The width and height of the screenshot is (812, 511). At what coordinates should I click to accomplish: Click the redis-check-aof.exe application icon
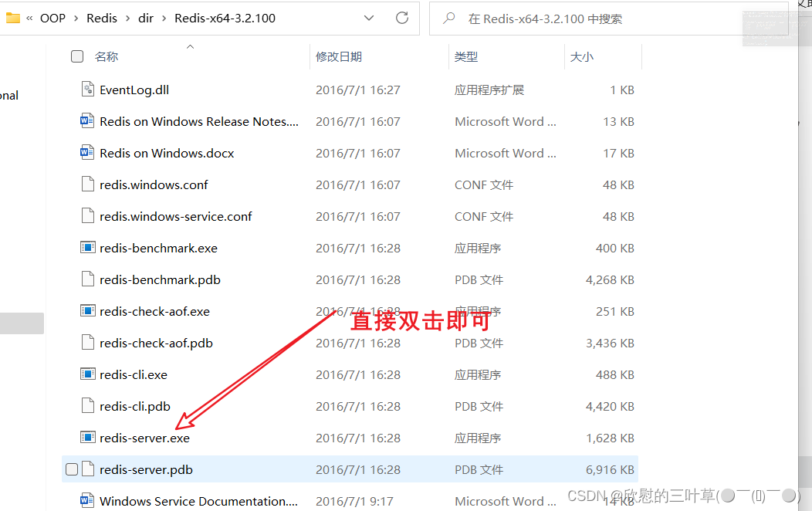pyautogui.click(x=87, y=310)
